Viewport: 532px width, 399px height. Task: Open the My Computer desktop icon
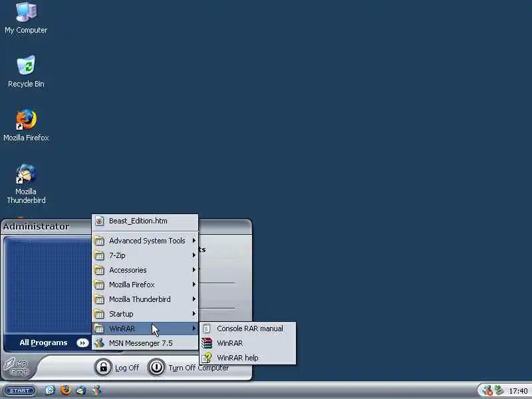tap(26, 18)
